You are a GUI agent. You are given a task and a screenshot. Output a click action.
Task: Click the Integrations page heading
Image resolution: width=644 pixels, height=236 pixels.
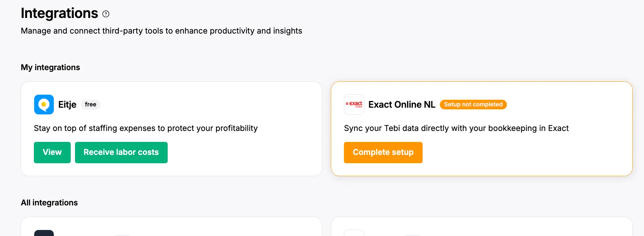click(59, 13)
